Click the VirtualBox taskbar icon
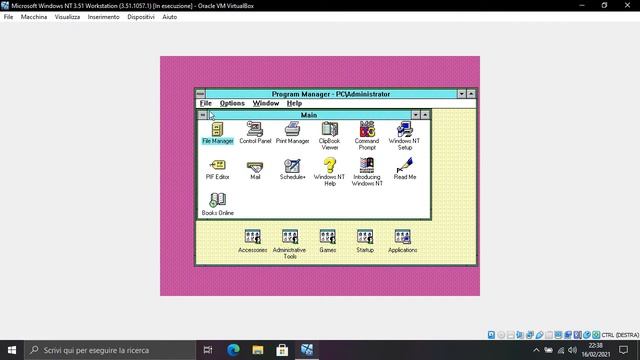The image size is (640, 360). coord(307,350)
